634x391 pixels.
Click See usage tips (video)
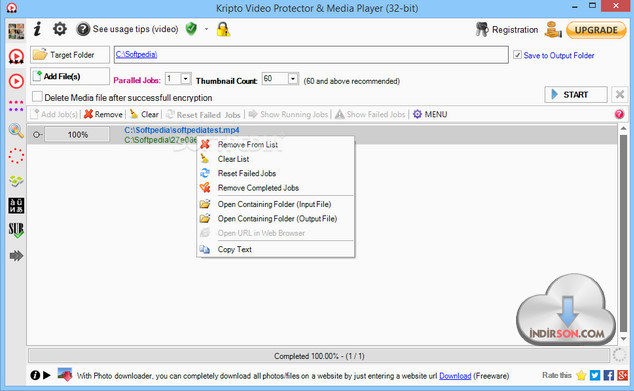coord(127,29)
